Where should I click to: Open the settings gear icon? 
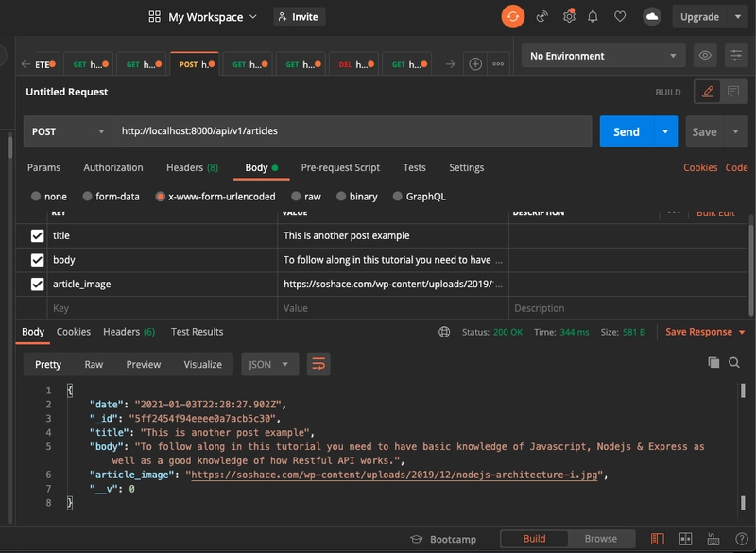(569, 17)
